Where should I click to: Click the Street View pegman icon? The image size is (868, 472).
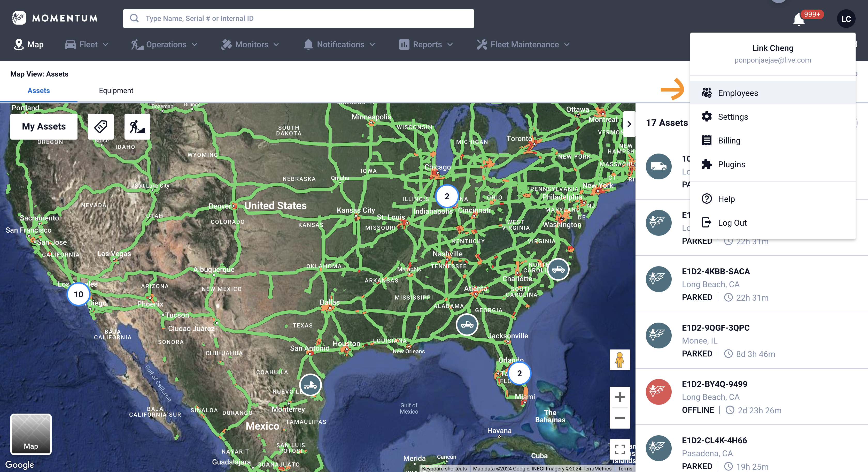(619, 359)
